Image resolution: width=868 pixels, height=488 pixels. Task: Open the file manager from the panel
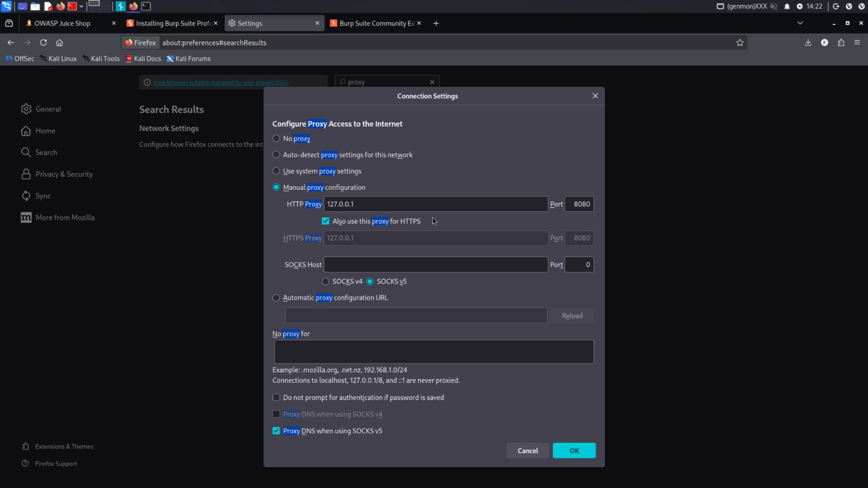click(x=35, y=6)
